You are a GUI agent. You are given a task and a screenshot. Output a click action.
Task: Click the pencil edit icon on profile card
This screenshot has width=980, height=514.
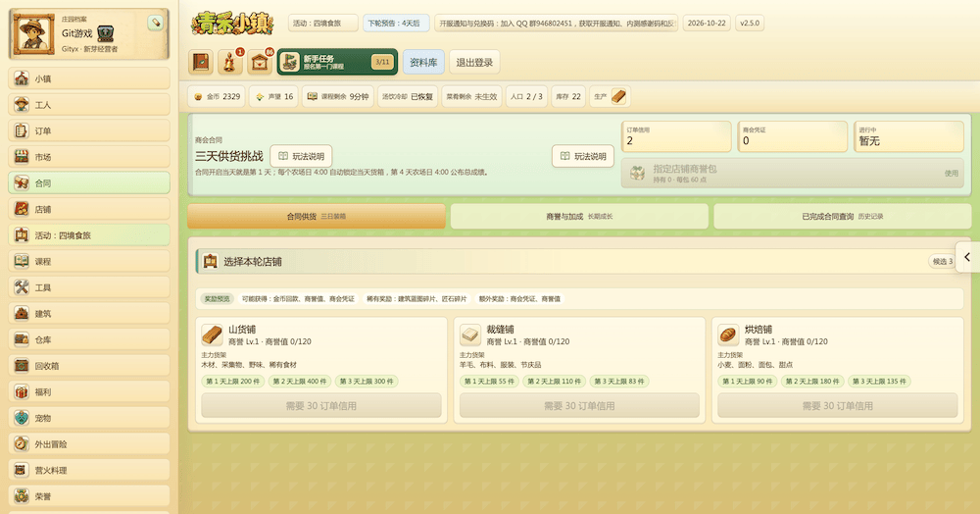pyautogui.click(x=155, y=23)
